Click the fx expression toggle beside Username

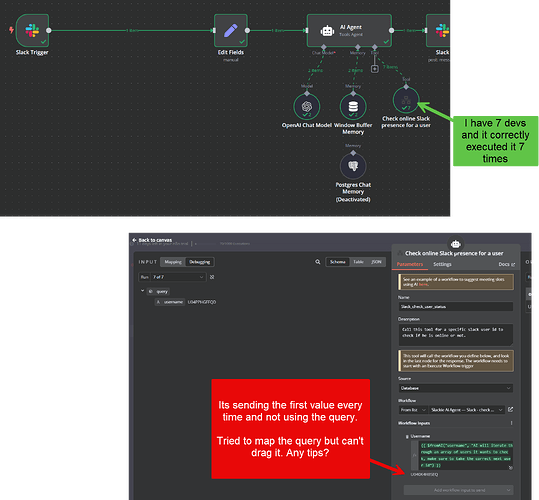pyautogui.click(x=415, y=456)
